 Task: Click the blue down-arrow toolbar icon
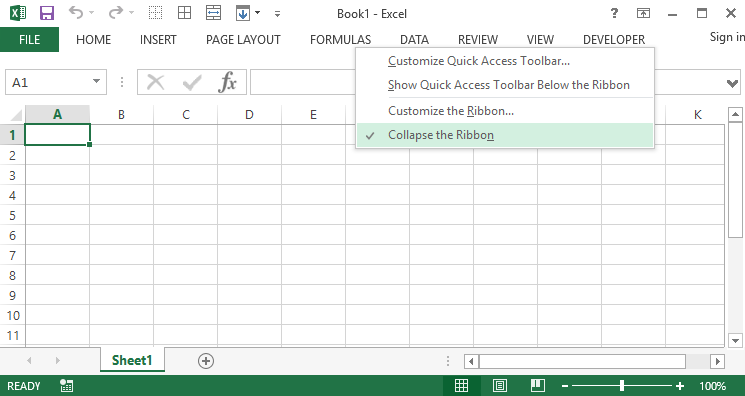click(x=243, y=13)
